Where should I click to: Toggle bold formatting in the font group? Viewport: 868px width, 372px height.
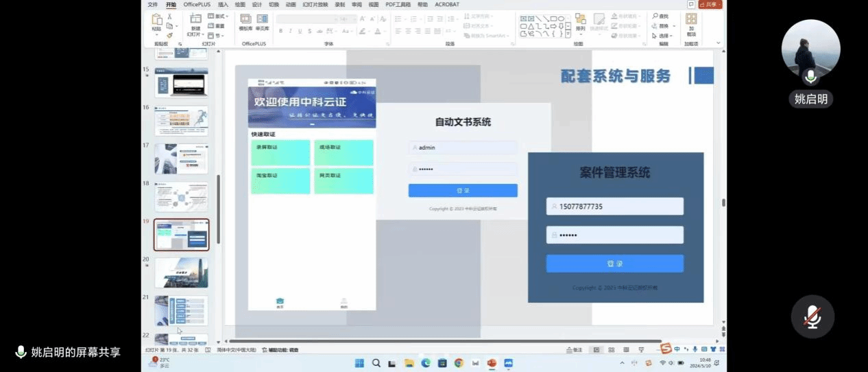coord(281,31)
